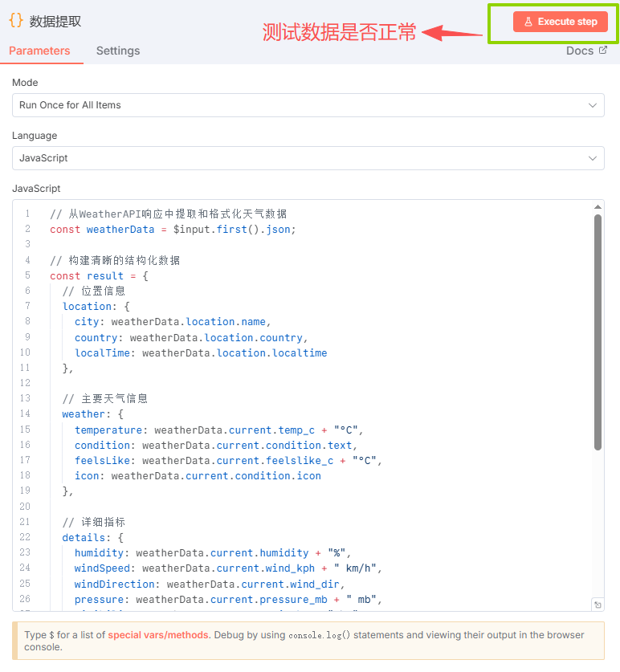Click the flask icon in Execute step
This screenshot has height=672, width=620.
pyautogui.click(x=528, y=22)
